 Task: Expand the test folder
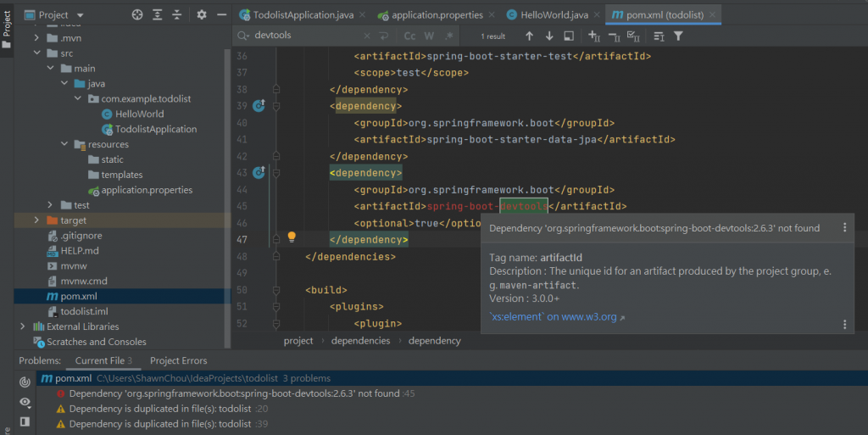click(x=50, y=204)
